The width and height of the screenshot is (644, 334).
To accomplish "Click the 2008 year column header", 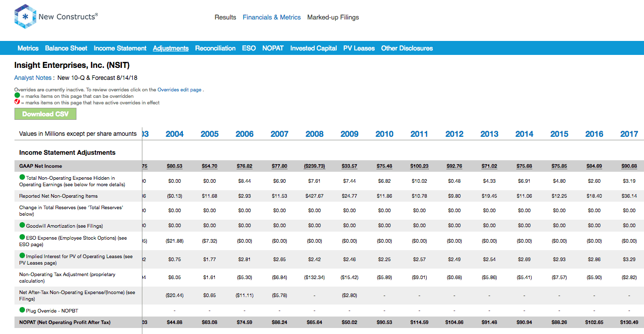I will point(314,134).
